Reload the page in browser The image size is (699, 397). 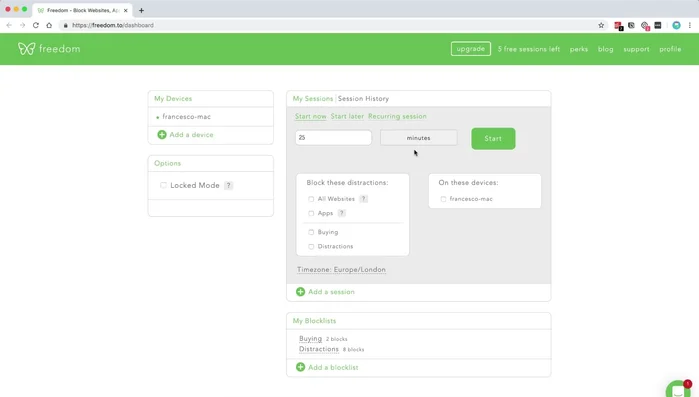[x=36, y=25]
